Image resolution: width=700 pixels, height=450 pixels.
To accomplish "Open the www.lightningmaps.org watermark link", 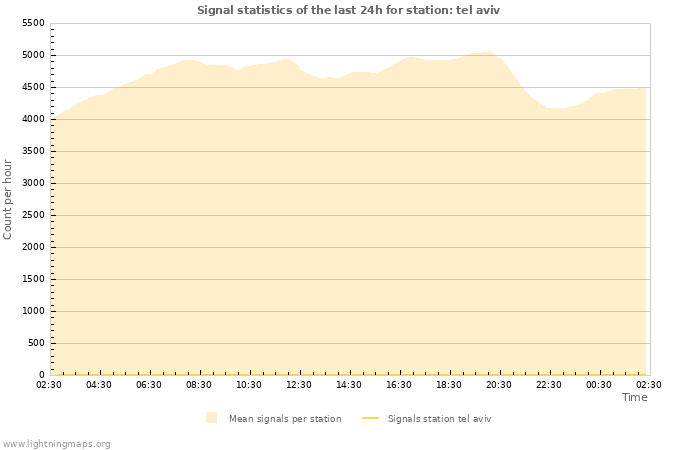I will [x=57, y=444].
